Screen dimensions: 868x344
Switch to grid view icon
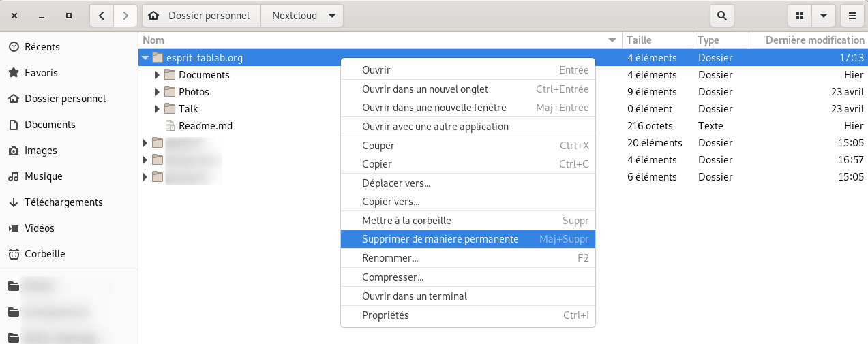[800, 16]
